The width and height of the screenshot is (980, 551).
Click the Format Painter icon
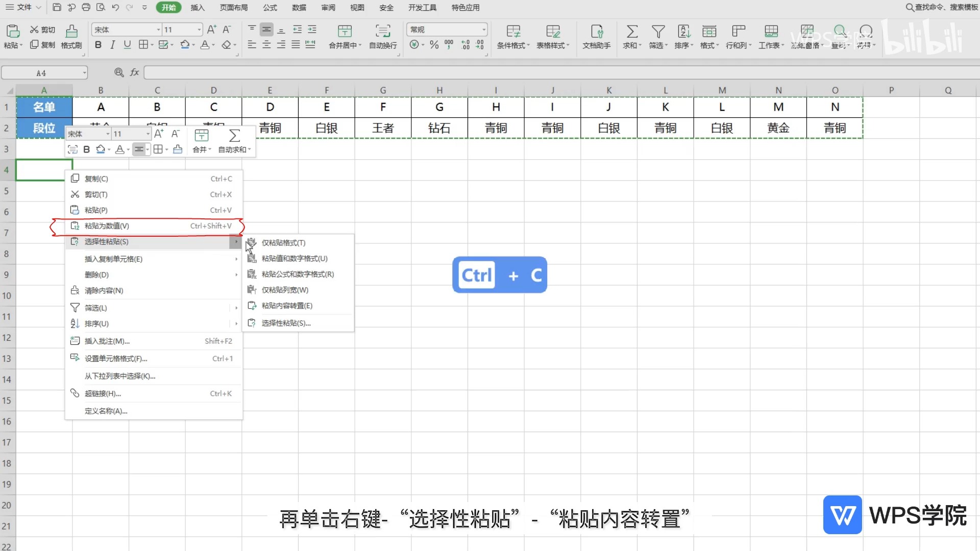(71, 32)
